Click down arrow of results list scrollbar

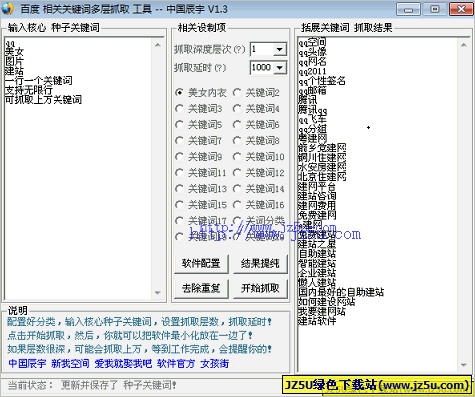click(x=463, y=365)
